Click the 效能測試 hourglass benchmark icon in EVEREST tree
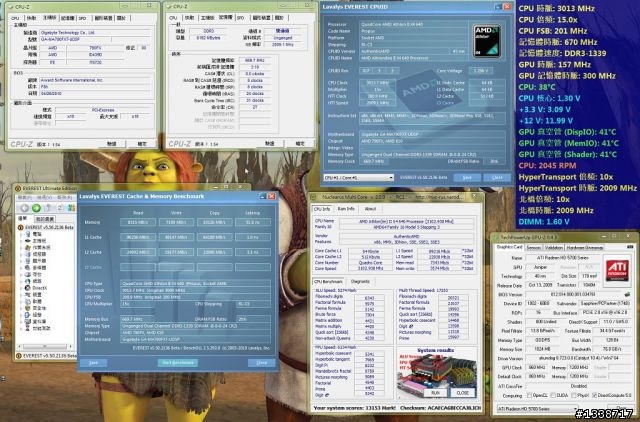The width and height of the screenshot is (640, 422). tap(28, 328)
